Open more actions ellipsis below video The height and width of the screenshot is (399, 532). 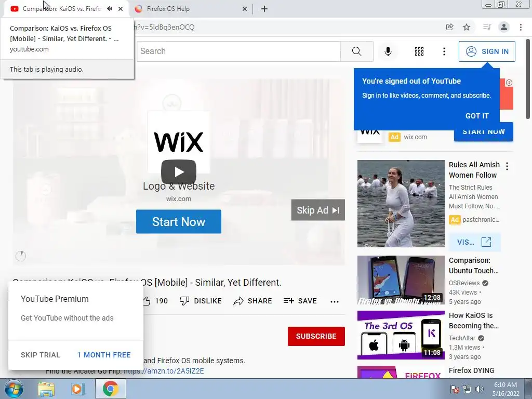point(335,301)
